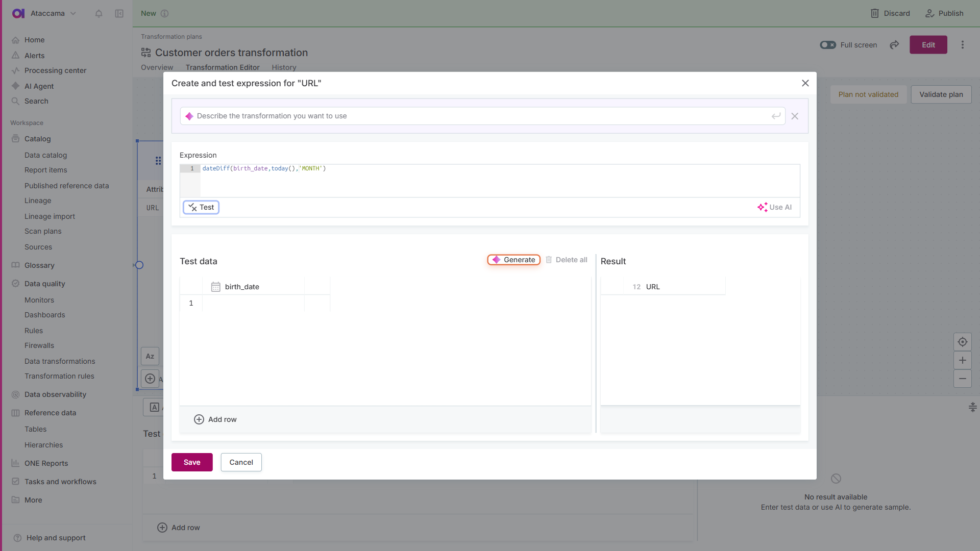Collapse the left sidebar panel
Image resolution: width=980 pixels, height=551 pixels.
(119, 14)
